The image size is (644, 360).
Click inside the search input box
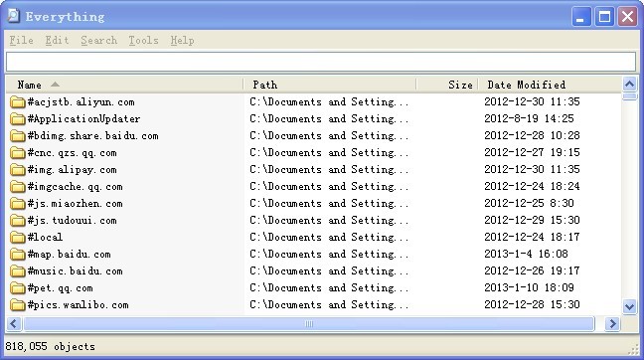(x=321, y=62)
